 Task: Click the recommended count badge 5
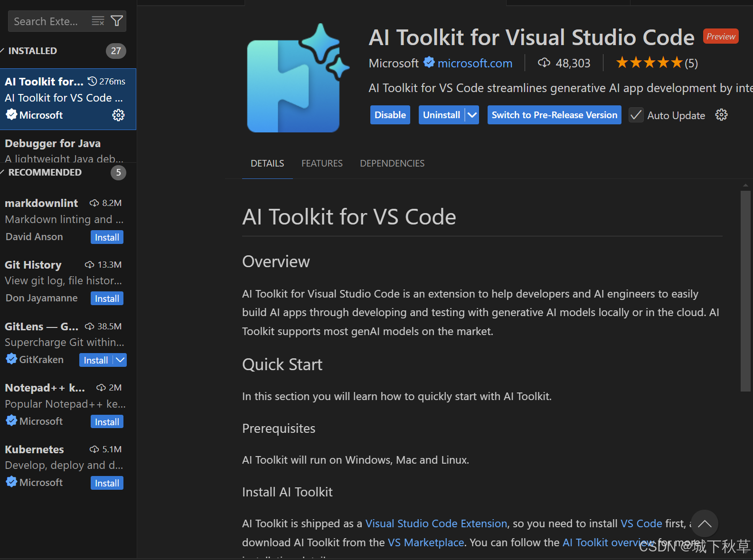(118, 172)
